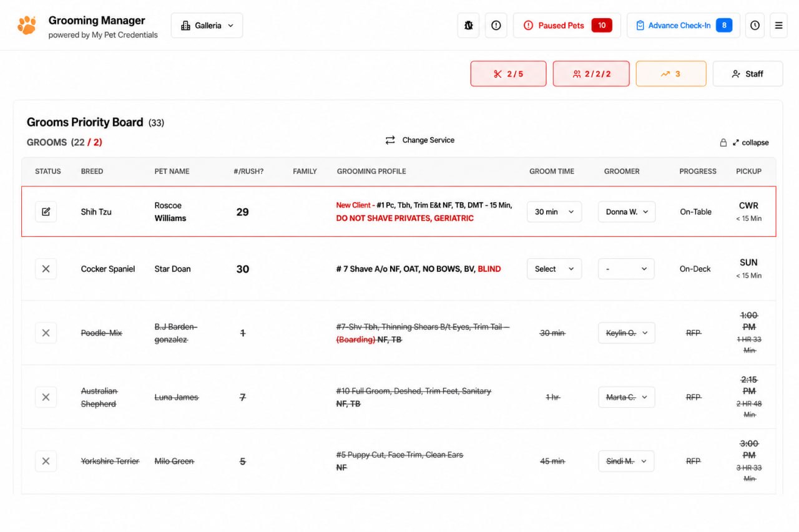This screenshot has height=532, width=799.
Task: Open the Sindi M. groomer dropdown
Action: point(627,461)
